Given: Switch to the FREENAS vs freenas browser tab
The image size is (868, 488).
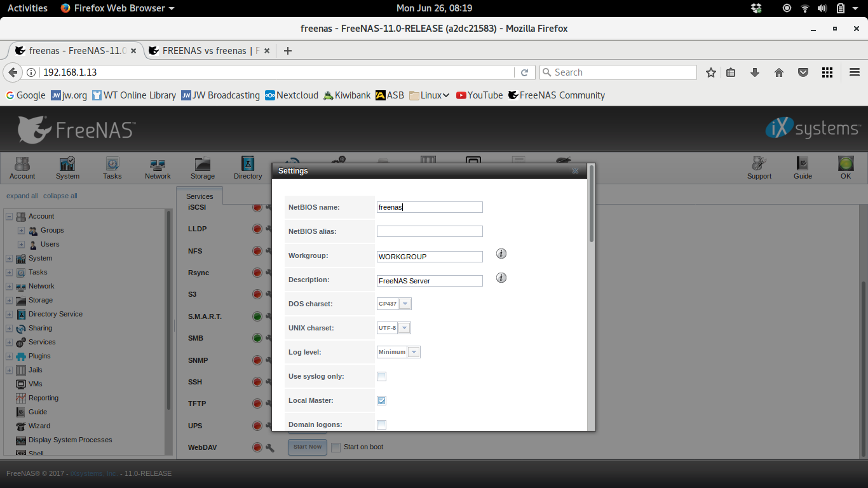Looking at the screenshot, I should pos(209,51).
